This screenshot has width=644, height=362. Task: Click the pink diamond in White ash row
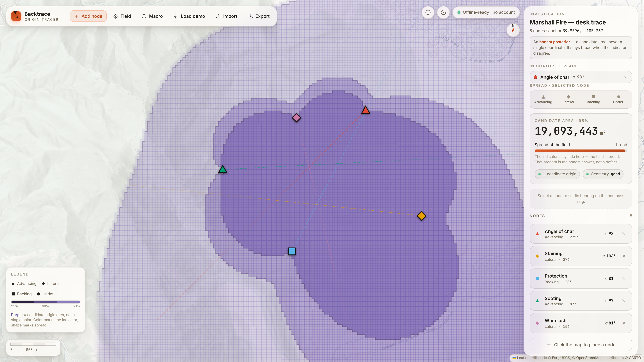[x=537, y=323]
